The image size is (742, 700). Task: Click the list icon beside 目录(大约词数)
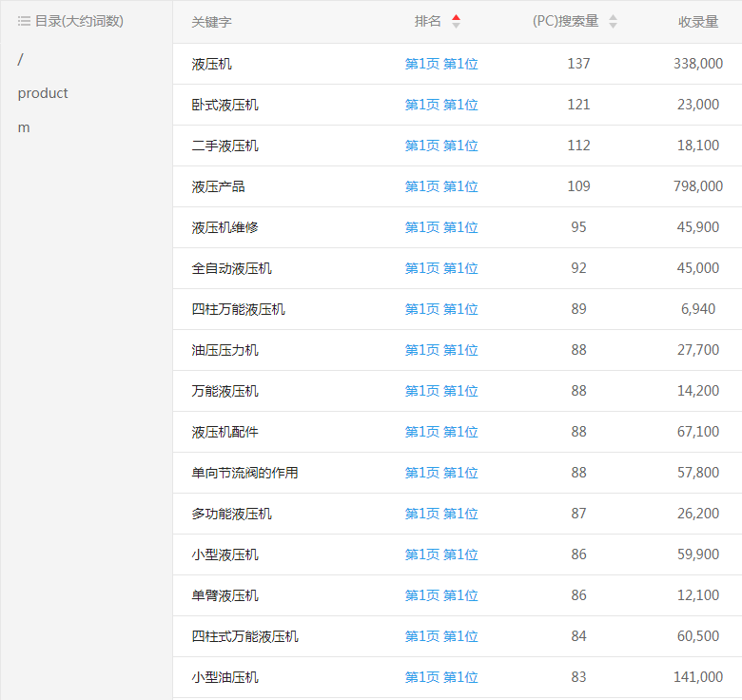(x=24, y=21)
